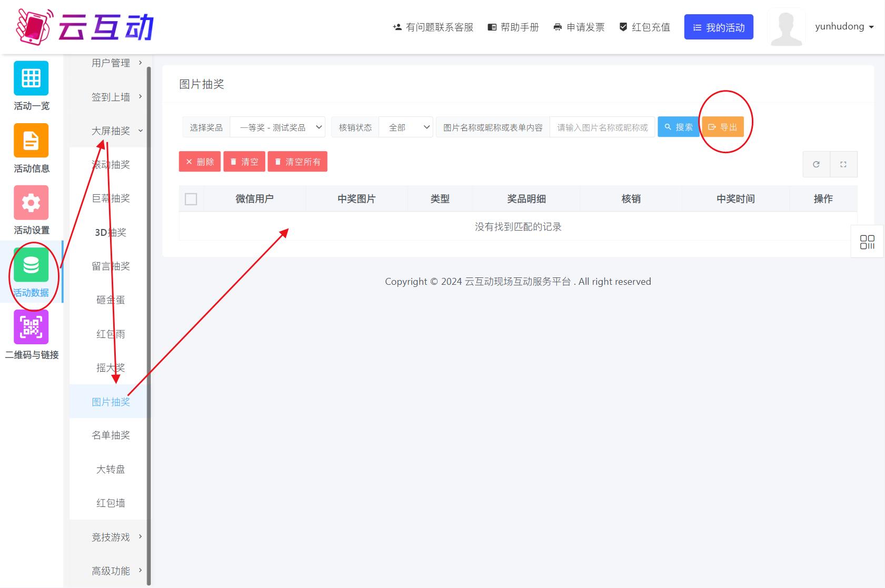Screen dimensions: 885x588
Task: Click the floating QR code icon on right edge
Action: [x=867, y=242]
